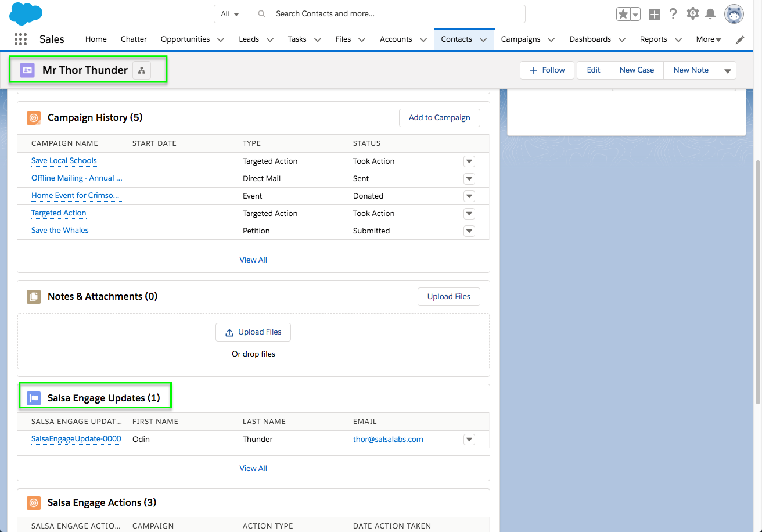Viewport: 762px width, 532px height.
Task: Click the Campaign History section icon
Action: click(x=34, y=118)
